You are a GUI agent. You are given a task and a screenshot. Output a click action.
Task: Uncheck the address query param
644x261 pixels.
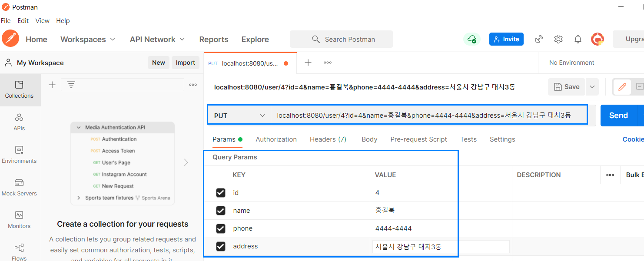coord(221,246)
